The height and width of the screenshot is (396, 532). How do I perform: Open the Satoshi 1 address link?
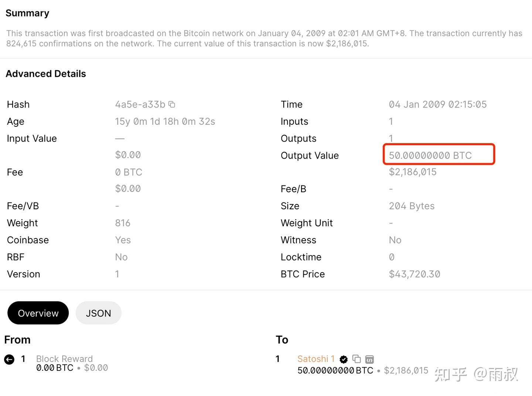316,359
